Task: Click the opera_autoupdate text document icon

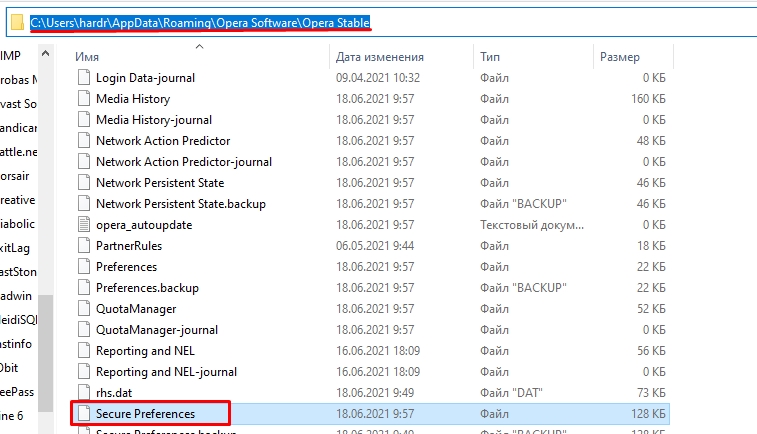Action: pos(84,225)
